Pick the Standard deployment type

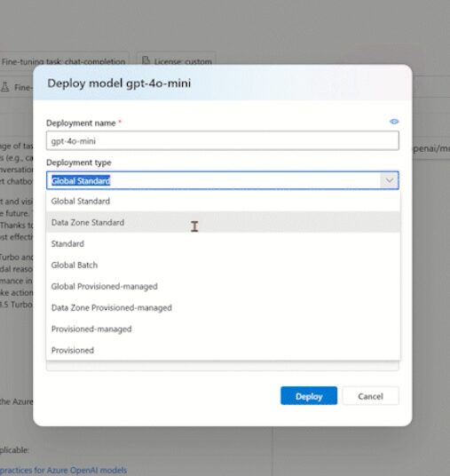223,243
